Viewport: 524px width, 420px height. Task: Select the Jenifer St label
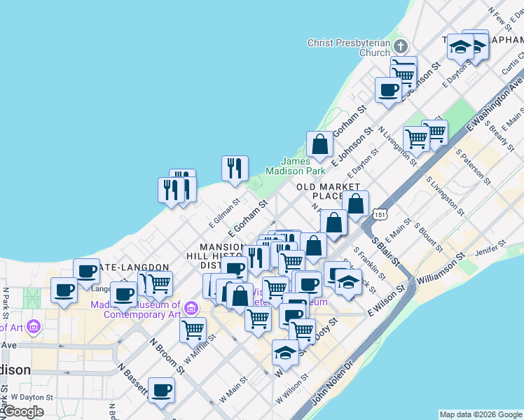490,248
